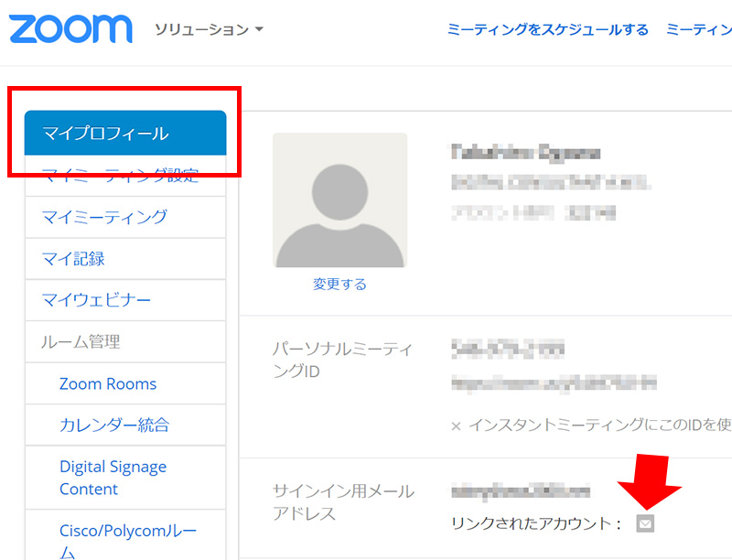Click the × icon beside インスタントミーティング

point(456,425)
